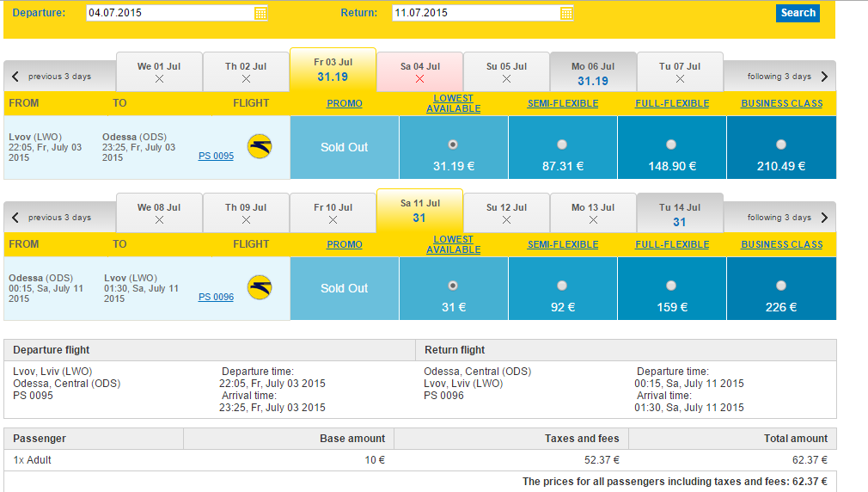This screenshot has height=492, width=868.
Task: Open flight PS 0096 details link
Action: [216, 297]
